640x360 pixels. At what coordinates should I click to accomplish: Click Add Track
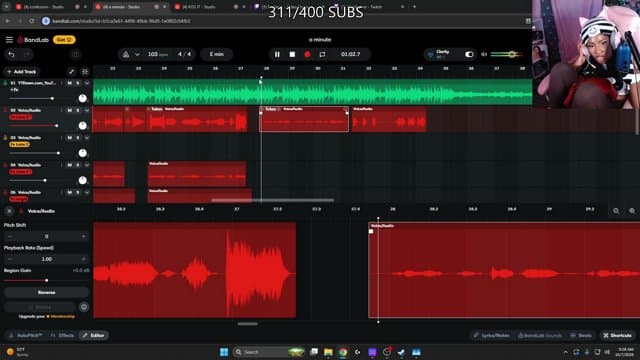[22, 72]
